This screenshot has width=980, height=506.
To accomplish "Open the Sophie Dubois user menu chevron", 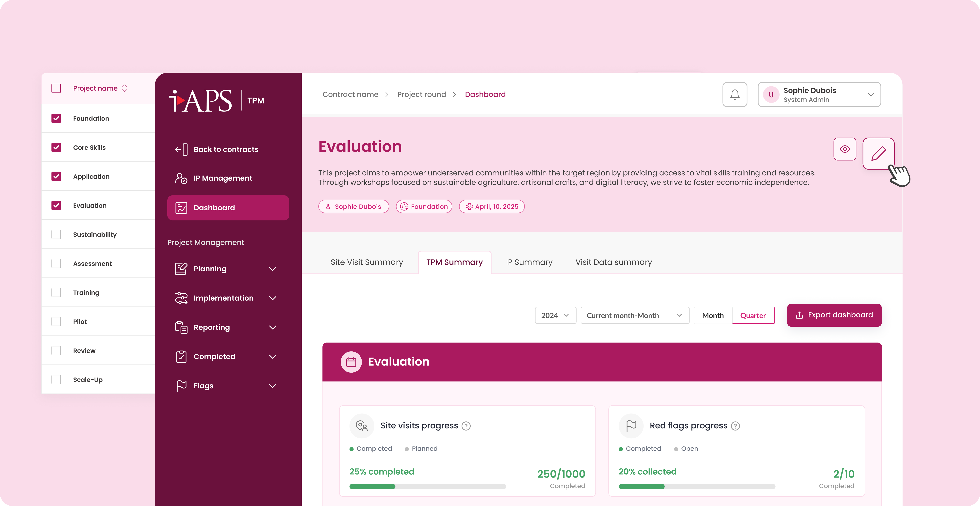I will pyautogui.click(x=870, y=95).
